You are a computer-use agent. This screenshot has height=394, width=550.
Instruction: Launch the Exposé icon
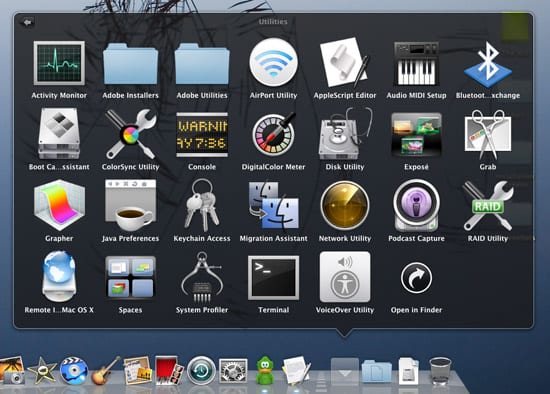(x=416, y=135)
